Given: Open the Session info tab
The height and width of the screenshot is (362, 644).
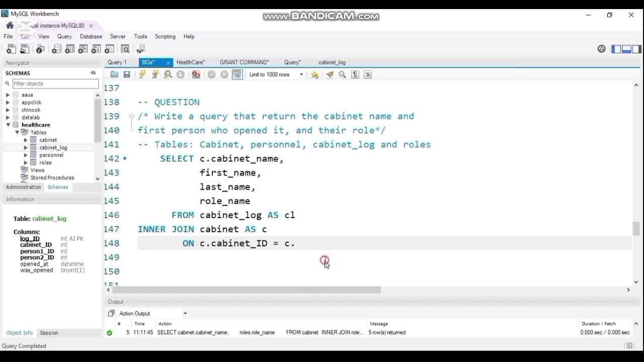Looking at the screenshot, I should [49, 333].
